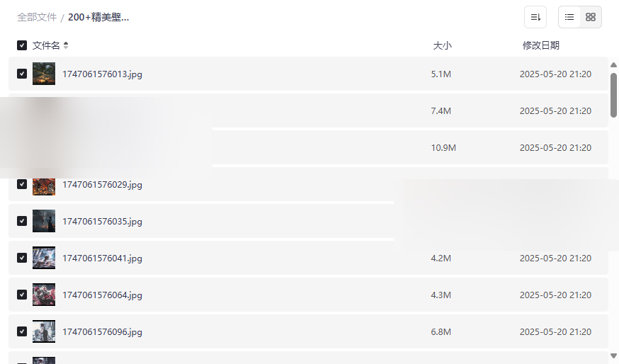The image size is (619, 364).
Task: Switch to list view layout
Action: point(569,17)
